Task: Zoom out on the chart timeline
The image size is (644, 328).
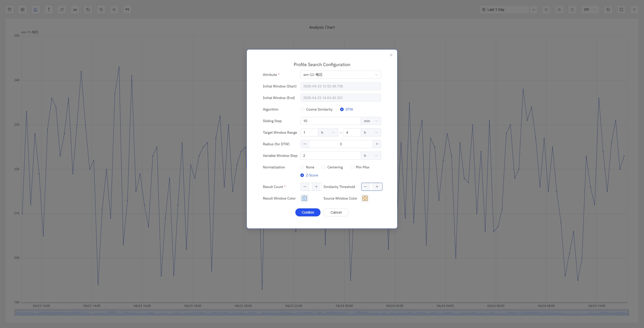Action: click(x=546, y=10)
